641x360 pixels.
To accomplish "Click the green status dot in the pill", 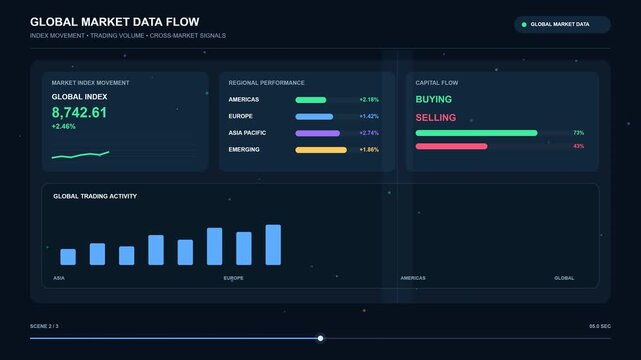I will (524, 25).
